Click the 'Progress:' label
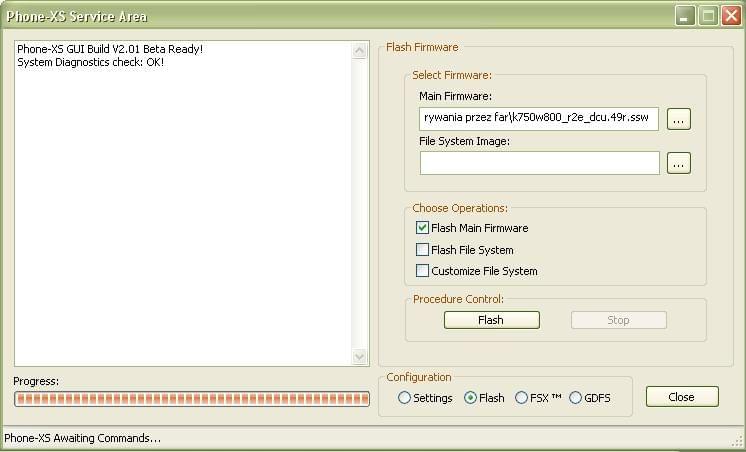This screenshot has height=452, width=746. pos(36,381)
